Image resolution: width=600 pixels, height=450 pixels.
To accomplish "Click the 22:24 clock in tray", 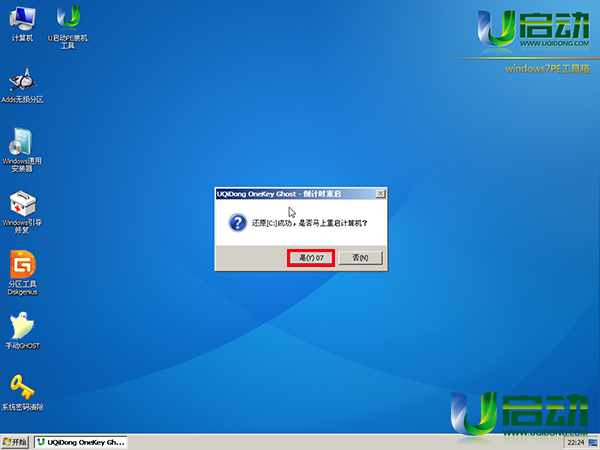I will click(x=576, y=442).
